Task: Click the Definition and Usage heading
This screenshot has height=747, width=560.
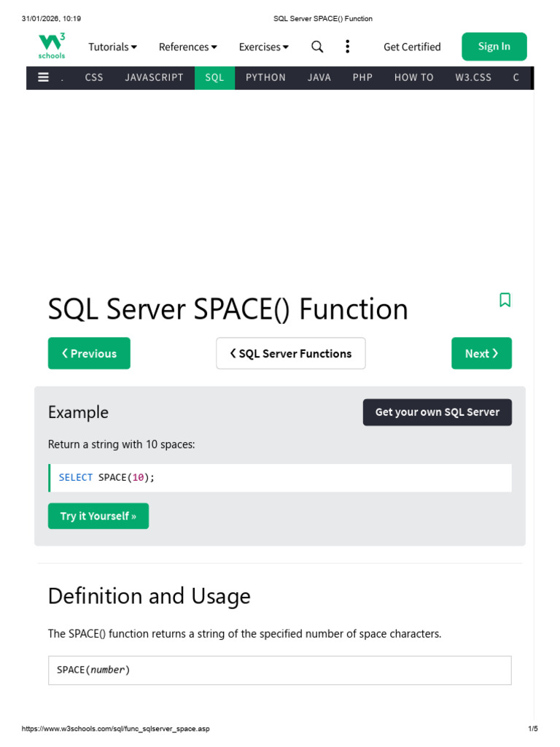Action: tap(149, 596)
